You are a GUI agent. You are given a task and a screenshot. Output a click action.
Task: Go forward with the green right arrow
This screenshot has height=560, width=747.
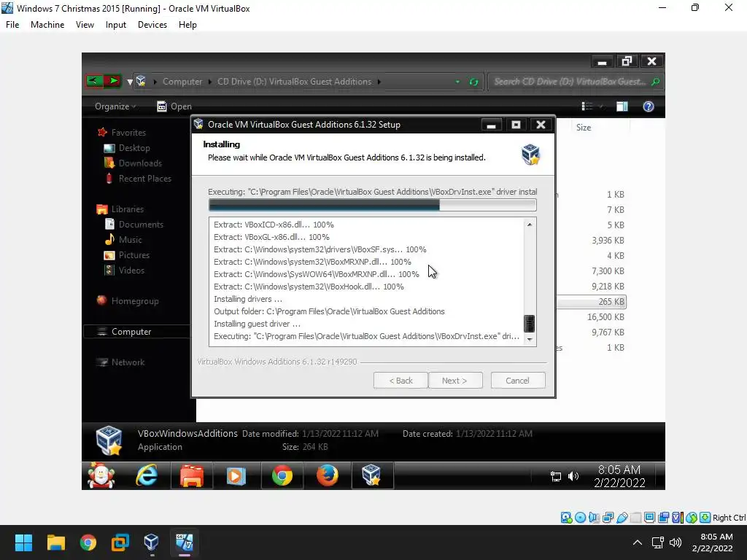pyautogui.click(x=113, y=81)
